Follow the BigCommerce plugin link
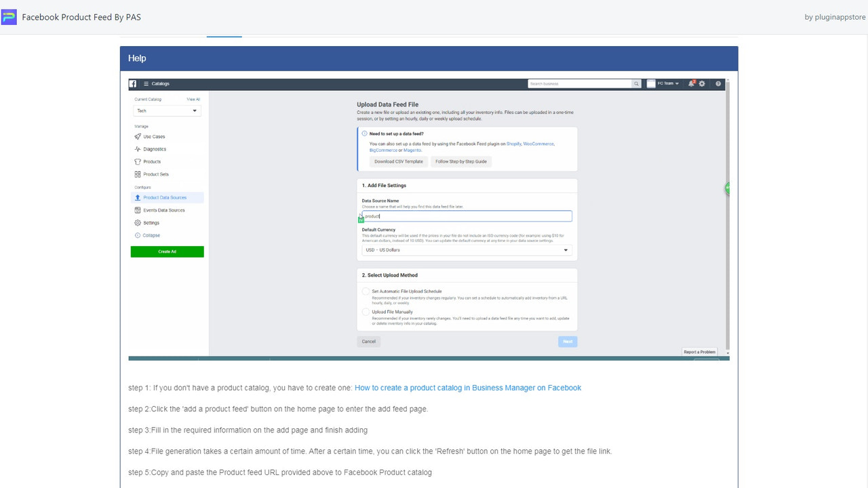The width and height of the screenshot is (868, 488). [x=383, y=150]
